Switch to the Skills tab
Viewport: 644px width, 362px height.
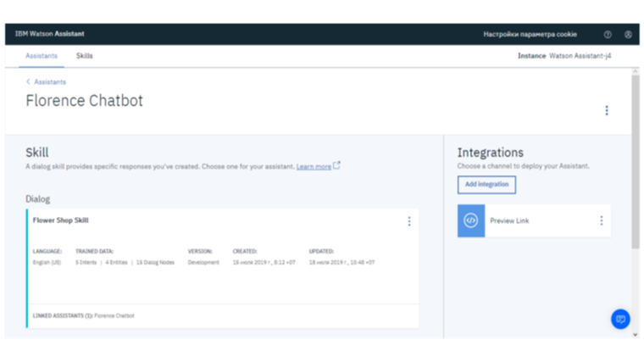click(x=85, y=56)
